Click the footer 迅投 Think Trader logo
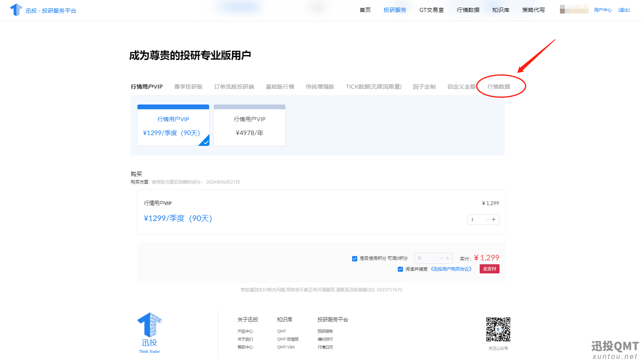The height and width of the screenshot is (364, 643). coord(149,333)
